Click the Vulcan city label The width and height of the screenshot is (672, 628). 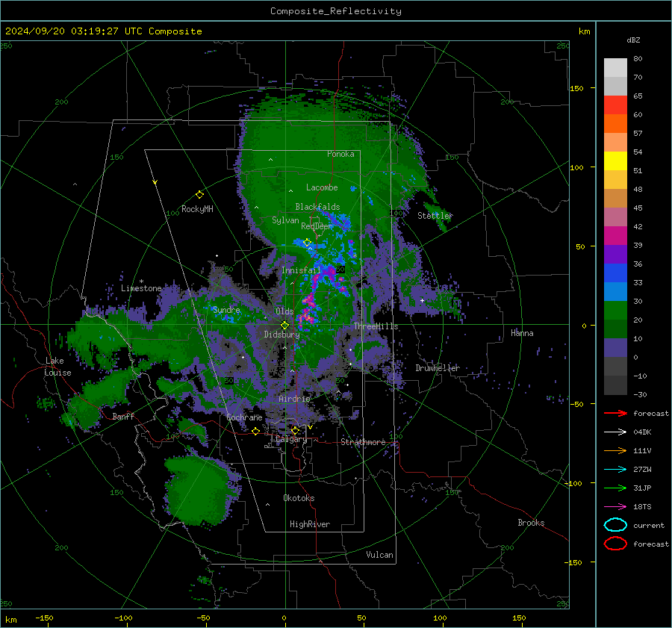pyautogui.click(x=380, y=555)
